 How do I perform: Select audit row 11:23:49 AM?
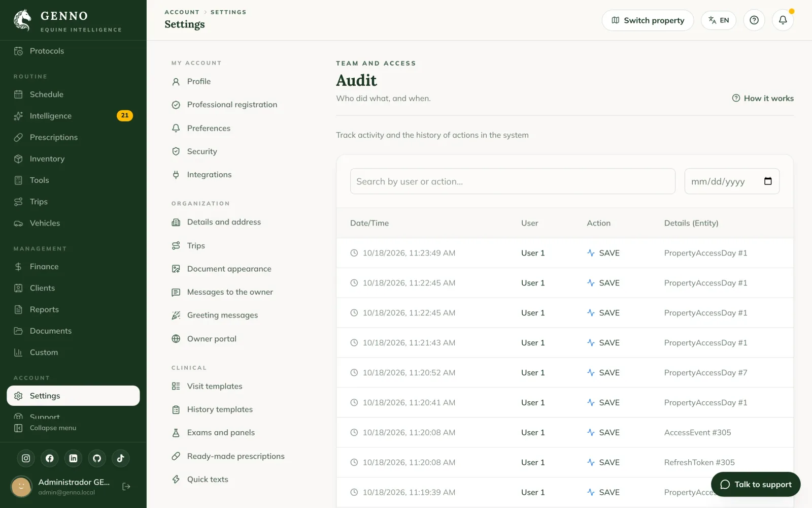(565, 253)
